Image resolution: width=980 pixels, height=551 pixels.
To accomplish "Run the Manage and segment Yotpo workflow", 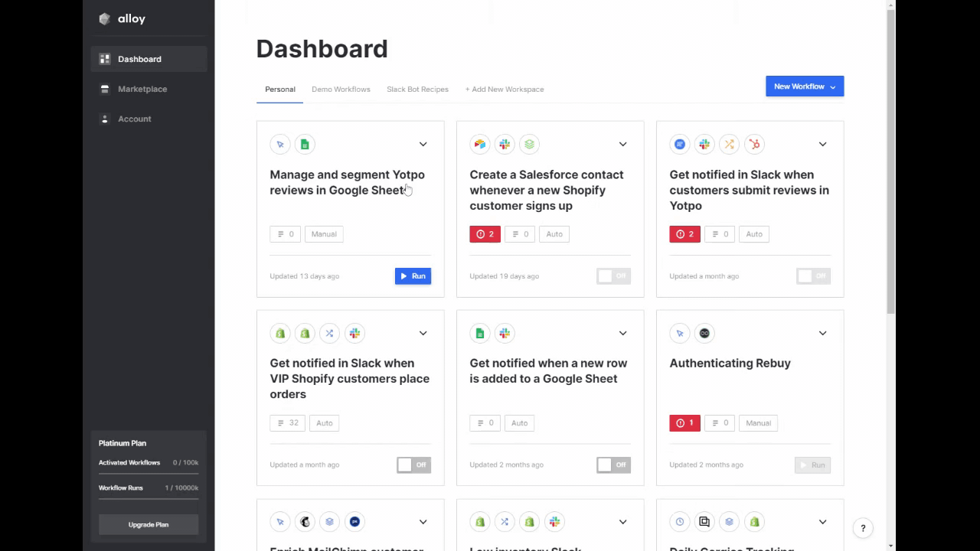I will point(413,276).
